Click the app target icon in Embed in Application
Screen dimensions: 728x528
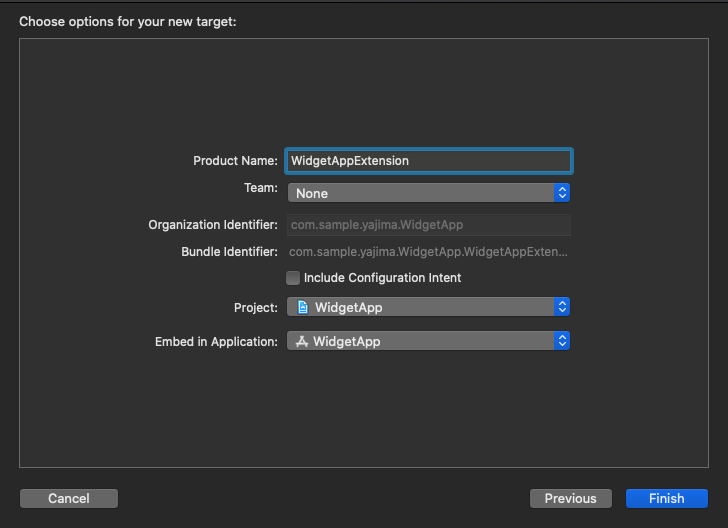(302, 341)
